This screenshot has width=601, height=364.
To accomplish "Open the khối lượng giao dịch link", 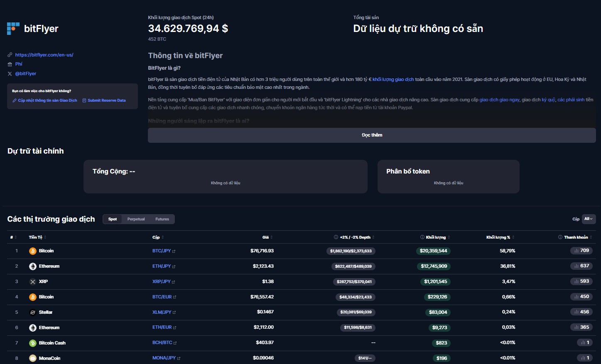I will coord(393,79).
